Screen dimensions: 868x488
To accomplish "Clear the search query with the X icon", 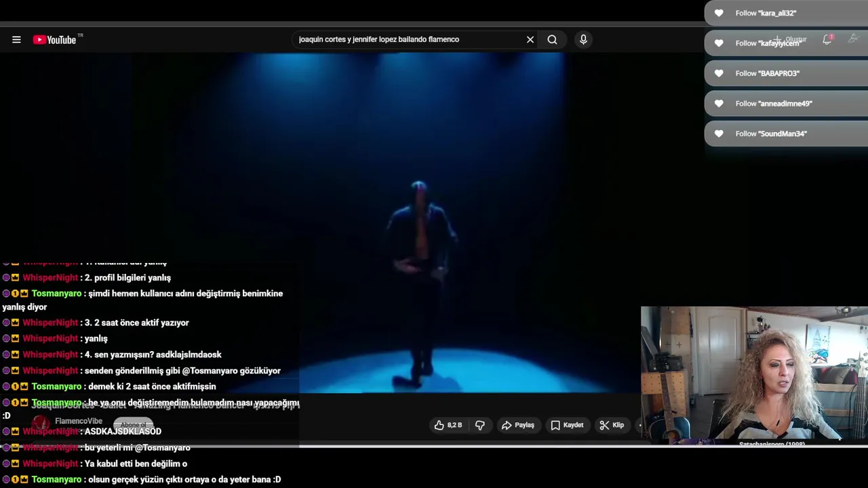I will 530,39.
